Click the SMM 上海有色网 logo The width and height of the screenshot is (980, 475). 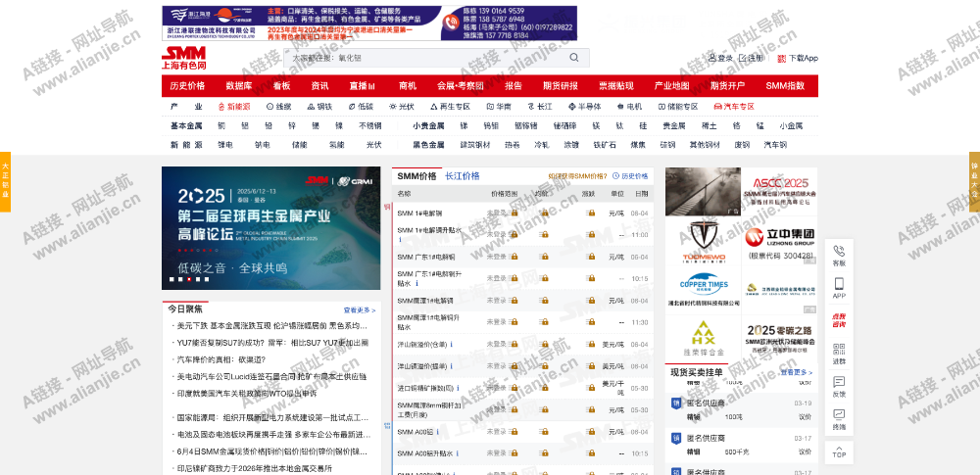point(184,58)
